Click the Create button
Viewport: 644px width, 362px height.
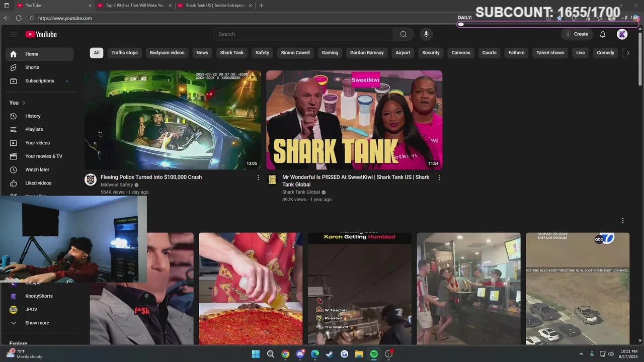[577, 34]
